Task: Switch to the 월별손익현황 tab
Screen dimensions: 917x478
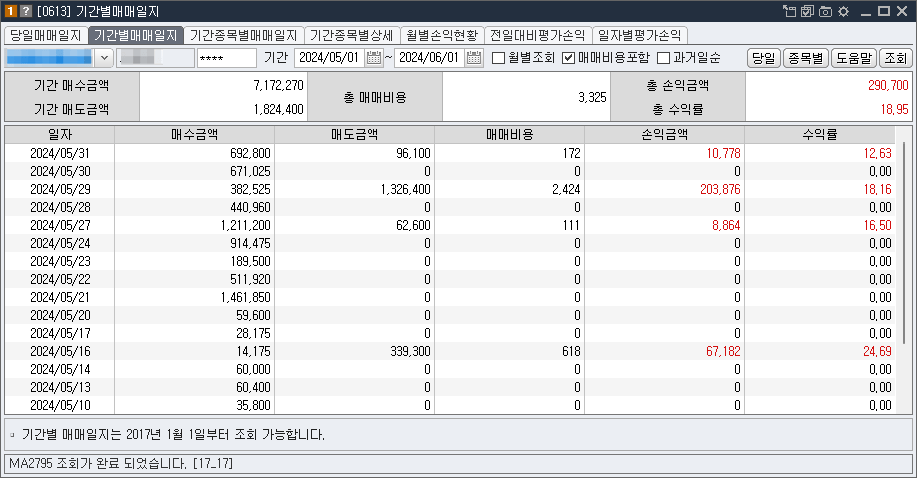Action: click(x=442, y=36)
